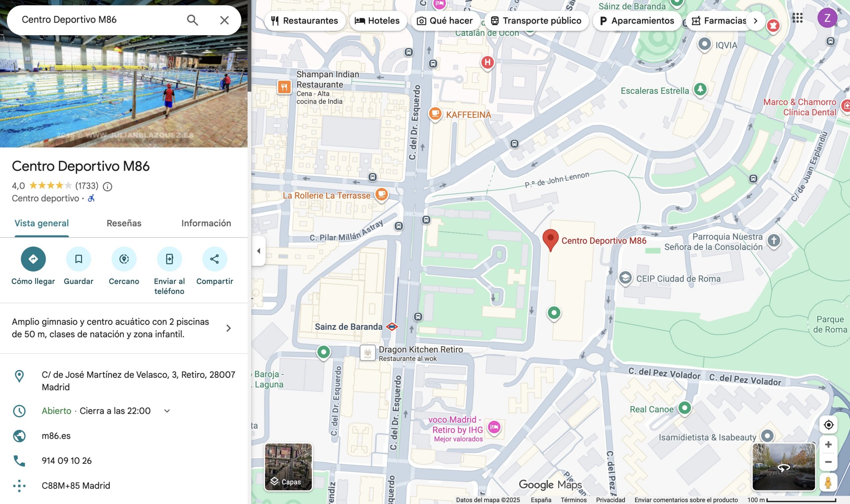Open the Street View thumbnail
The image size is (850, 504).
tap(783, 467)
